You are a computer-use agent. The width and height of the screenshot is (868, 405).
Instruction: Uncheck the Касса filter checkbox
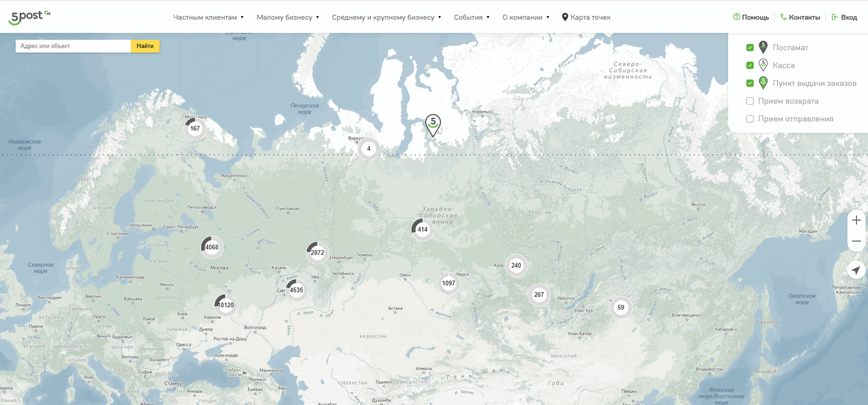(750, 65)
